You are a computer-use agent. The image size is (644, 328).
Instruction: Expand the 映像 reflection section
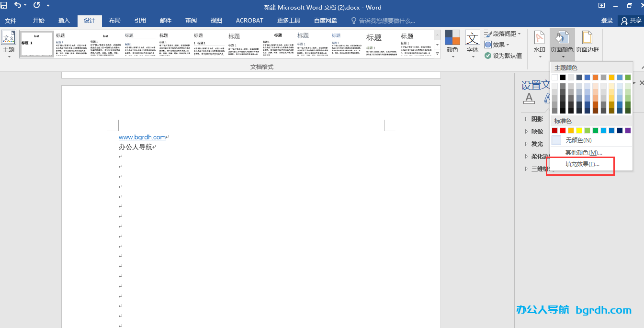click(537, 132)
